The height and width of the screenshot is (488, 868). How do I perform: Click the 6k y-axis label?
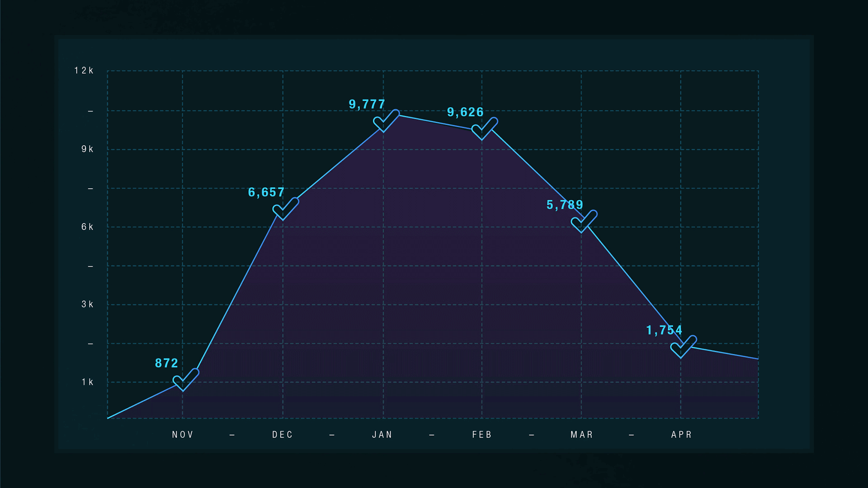pos(87,227)
